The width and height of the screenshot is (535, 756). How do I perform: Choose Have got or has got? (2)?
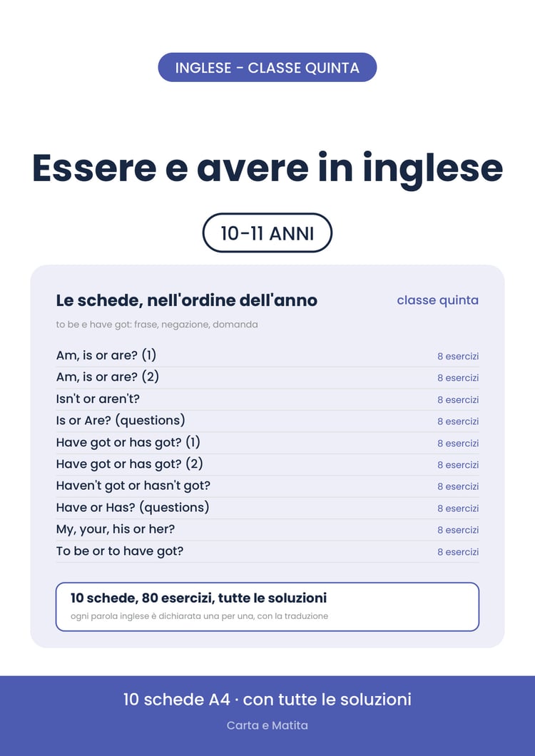click(x=267, y=464)
